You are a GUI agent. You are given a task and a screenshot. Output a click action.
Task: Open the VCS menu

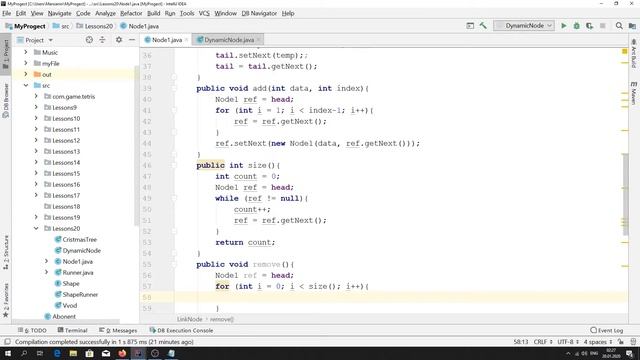(204, 13)
